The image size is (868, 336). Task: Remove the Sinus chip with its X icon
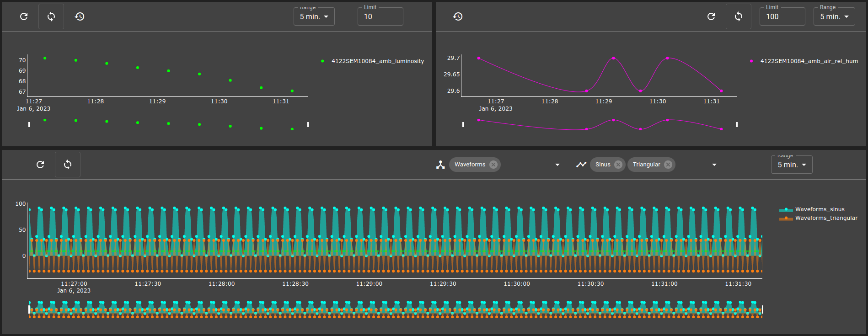618,165
